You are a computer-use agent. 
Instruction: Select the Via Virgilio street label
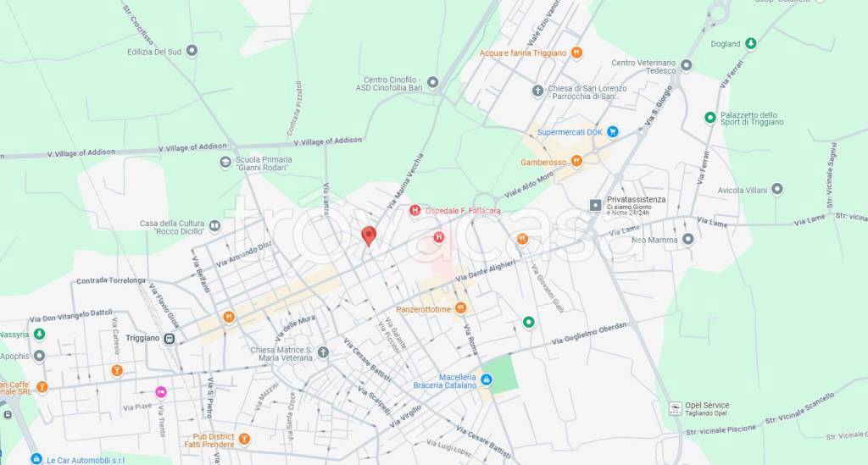click(405, 416)
